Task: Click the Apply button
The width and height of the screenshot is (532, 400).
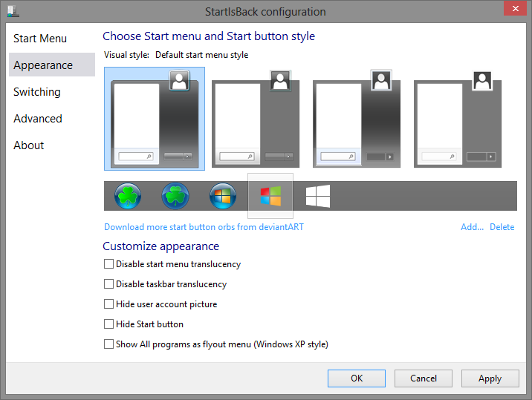Action: pos(490,378)
